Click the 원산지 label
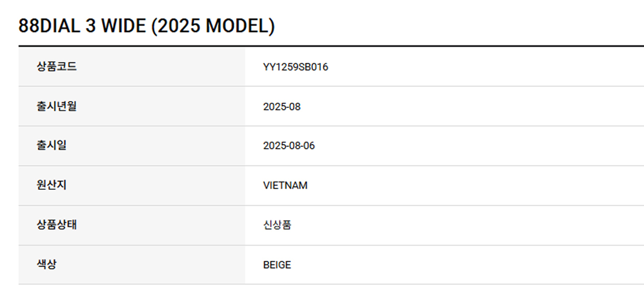The image size is (644, 294). point(51,185)
